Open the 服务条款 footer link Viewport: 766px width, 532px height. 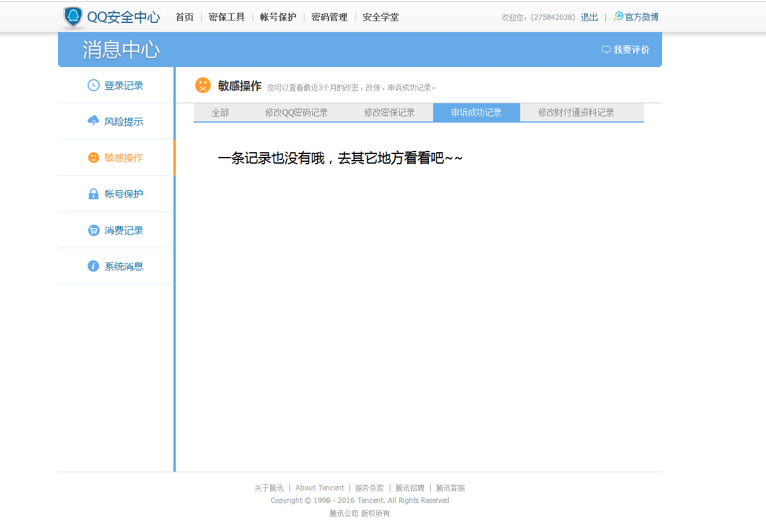click(370, 488)
